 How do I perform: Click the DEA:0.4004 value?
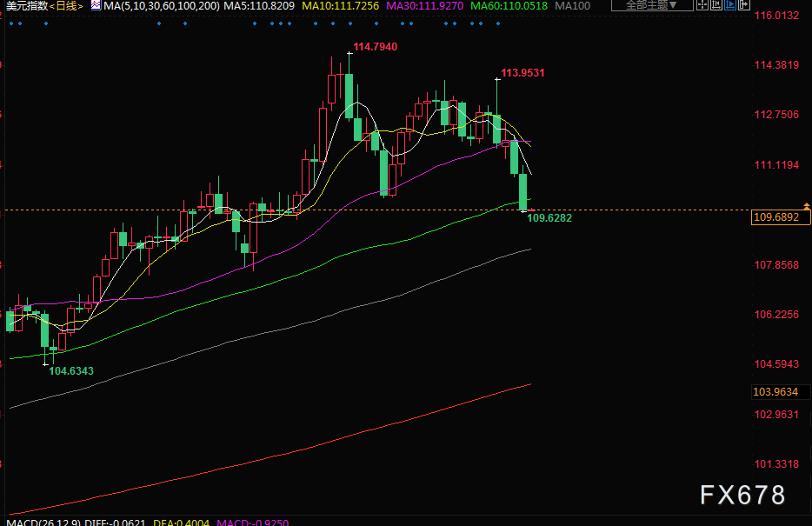pyautogui.click(x=181, y=522)
